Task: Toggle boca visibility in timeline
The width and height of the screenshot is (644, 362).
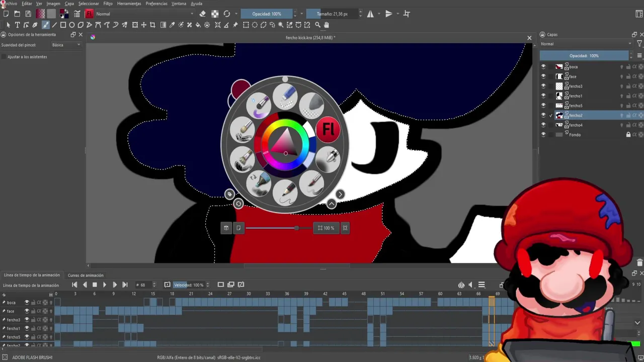Action: (x=27, y=302)
